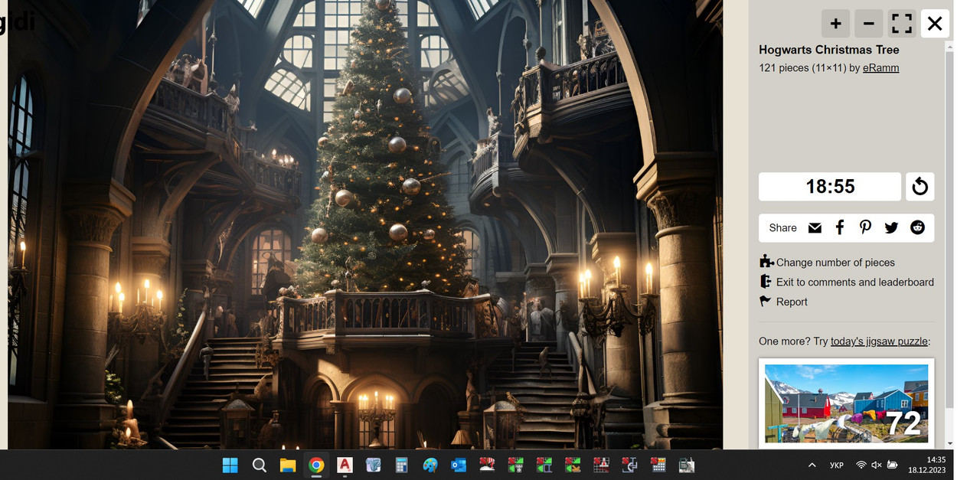The width and height of the screenshot is (980, 480).
Task: Open the 72-piece puzzle thumbnail
Action: pos(847,403)
